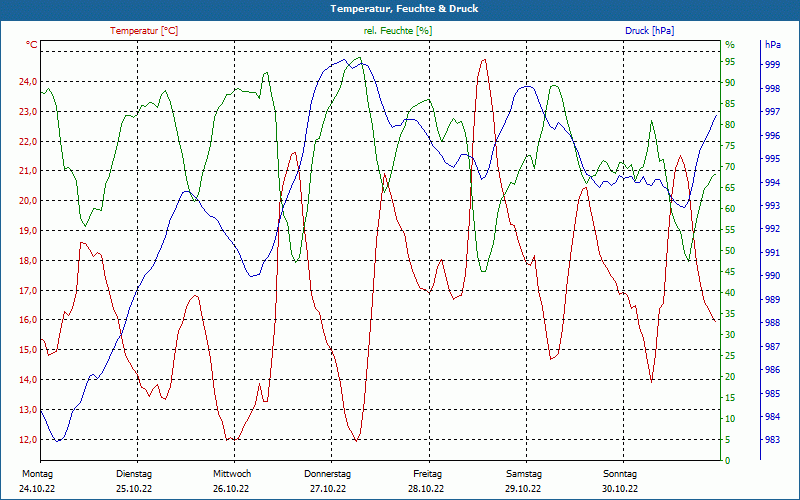This screenshot has height=500, width=800.
Task: Click the '983' pressure axis value
Action: (x=772, y=440)
